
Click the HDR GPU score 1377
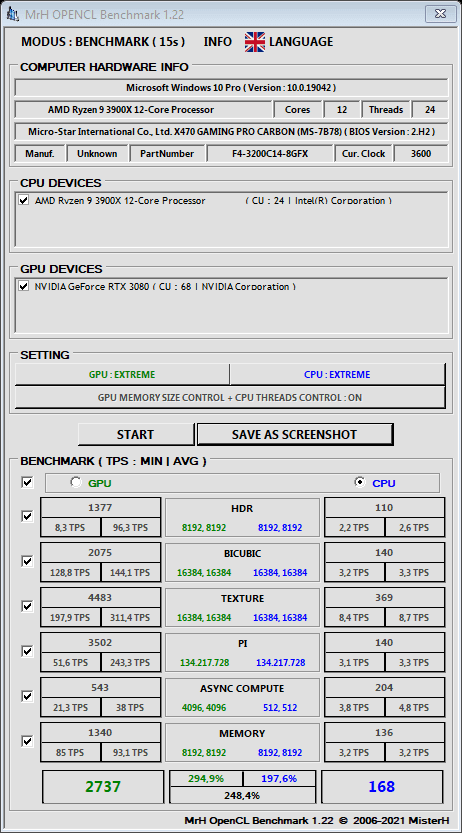coord(100,508)
